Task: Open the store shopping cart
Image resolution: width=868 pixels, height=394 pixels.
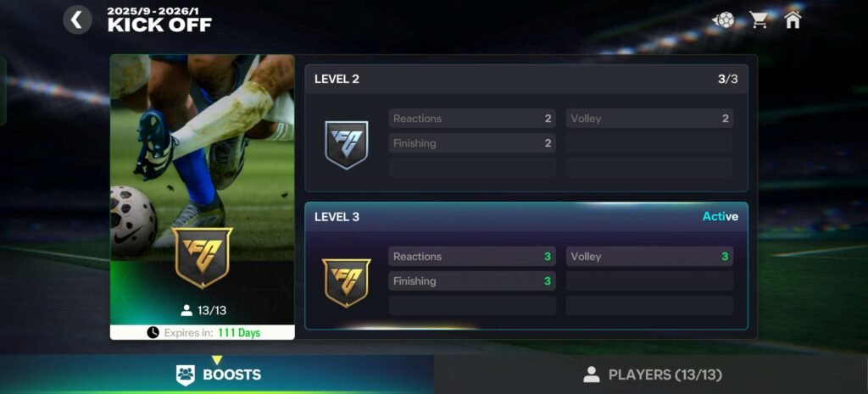Action: [x=759, y=20]
